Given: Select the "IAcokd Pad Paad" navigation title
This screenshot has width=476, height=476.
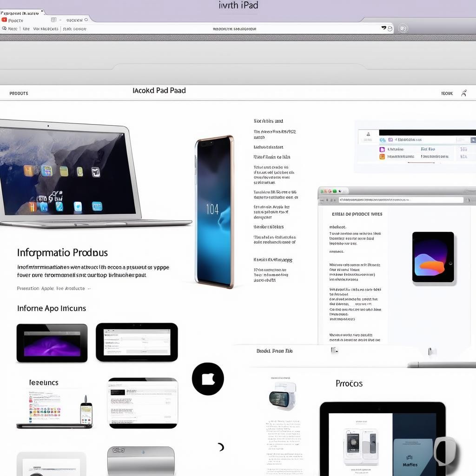Looking at the screenshot, I should point(159,91).
